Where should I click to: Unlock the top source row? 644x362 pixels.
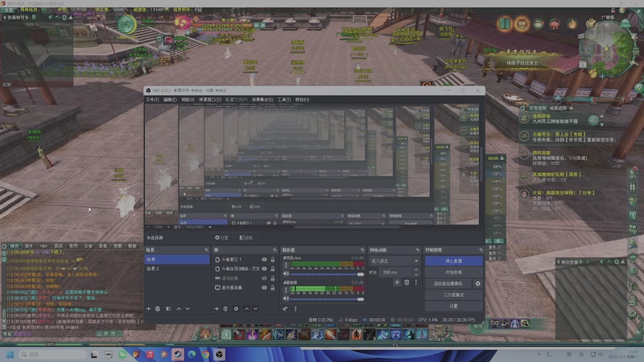272,259
